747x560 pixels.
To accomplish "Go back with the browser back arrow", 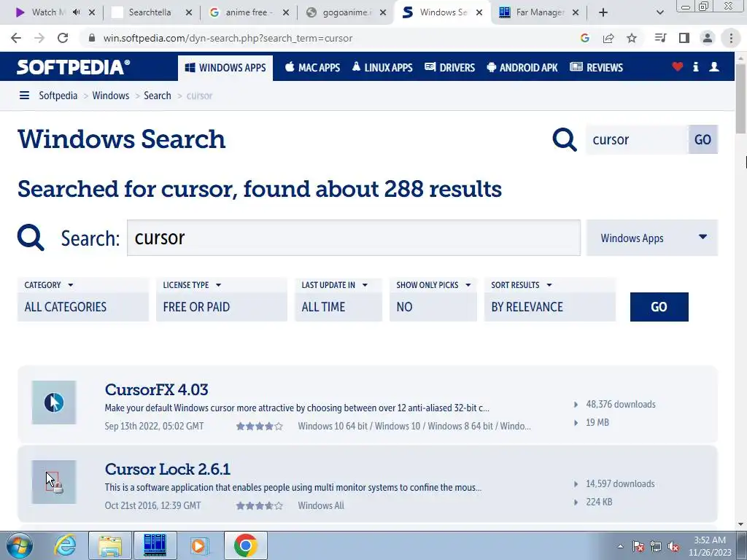I will pyautogui.click(x=16, y=38).
